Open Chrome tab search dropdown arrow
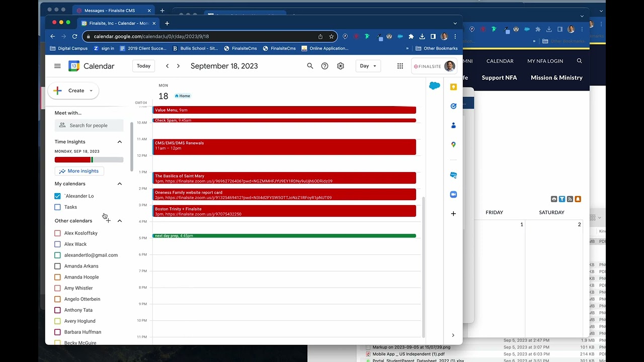 click(455, 23)
